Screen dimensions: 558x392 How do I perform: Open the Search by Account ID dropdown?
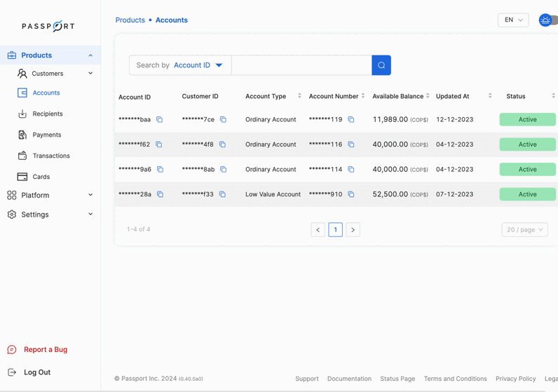[x=180, y=65]
